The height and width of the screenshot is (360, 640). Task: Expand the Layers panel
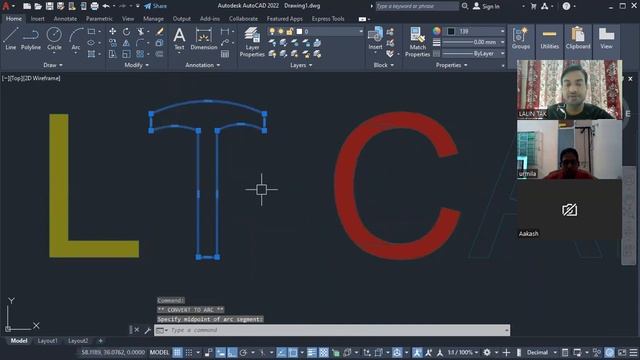[x=301, y=65]
